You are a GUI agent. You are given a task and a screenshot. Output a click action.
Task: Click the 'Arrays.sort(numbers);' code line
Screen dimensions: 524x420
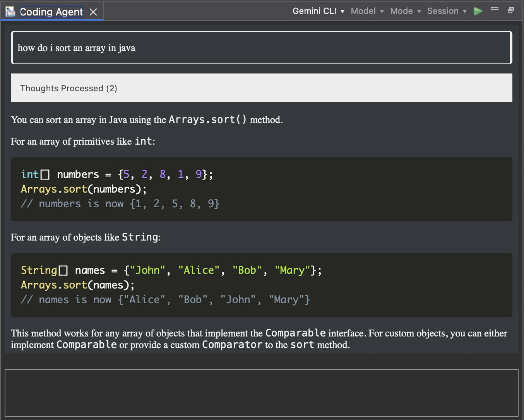coord(84,189)
